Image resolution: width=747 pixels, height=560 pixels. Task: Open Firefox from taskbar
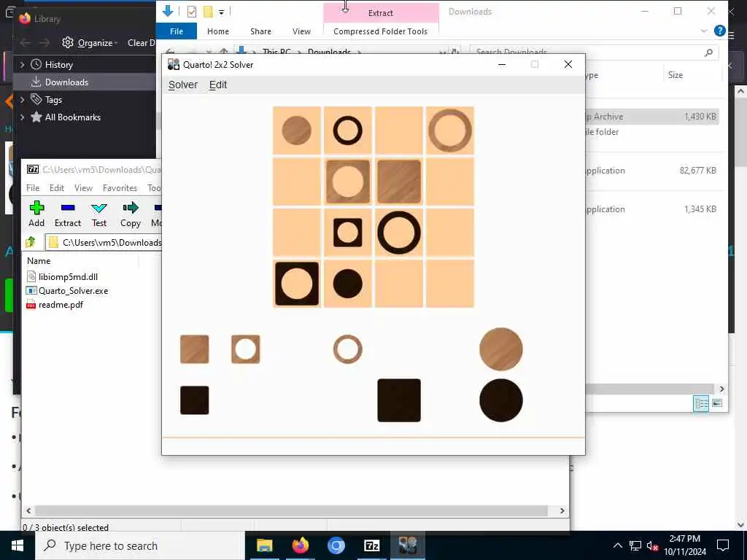pos(300,545)
